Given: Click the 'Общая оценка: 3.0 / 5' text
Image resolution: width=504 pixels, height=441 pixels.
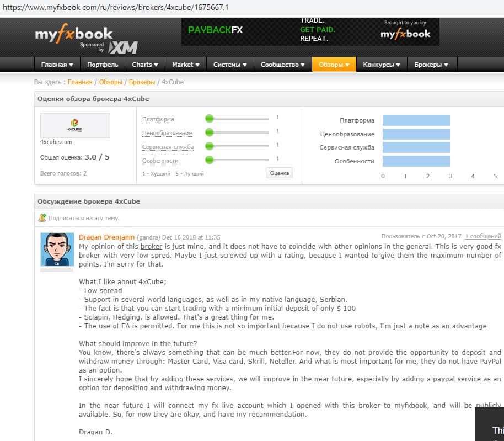Looking at the screenshot, I should click(74, 157).
